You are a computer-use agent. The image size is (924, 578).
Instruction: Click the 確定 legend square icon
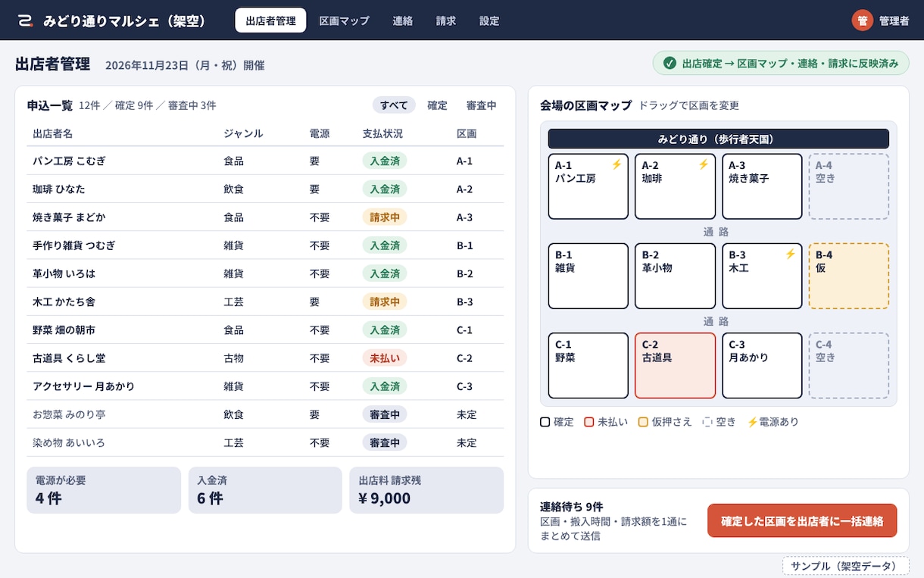[545, 422]
